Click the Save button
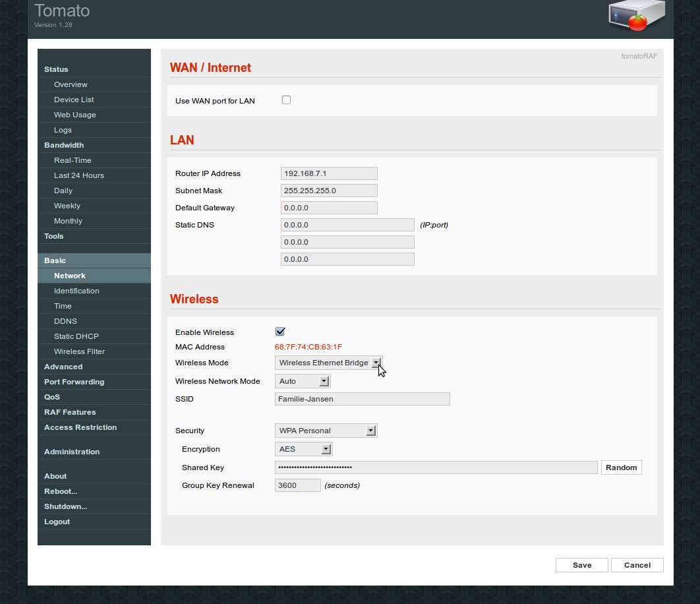This screenshot has width=700, height=604. [581, 564]
